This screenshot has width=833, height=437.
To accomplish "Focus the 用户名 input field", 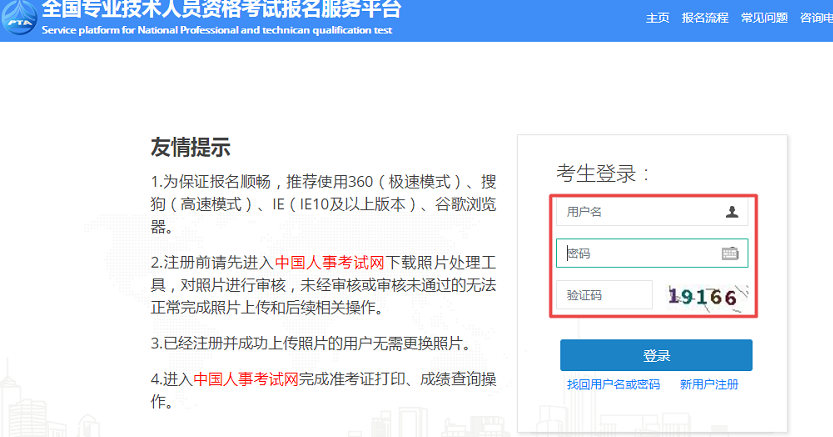I will tap(640, 212).
